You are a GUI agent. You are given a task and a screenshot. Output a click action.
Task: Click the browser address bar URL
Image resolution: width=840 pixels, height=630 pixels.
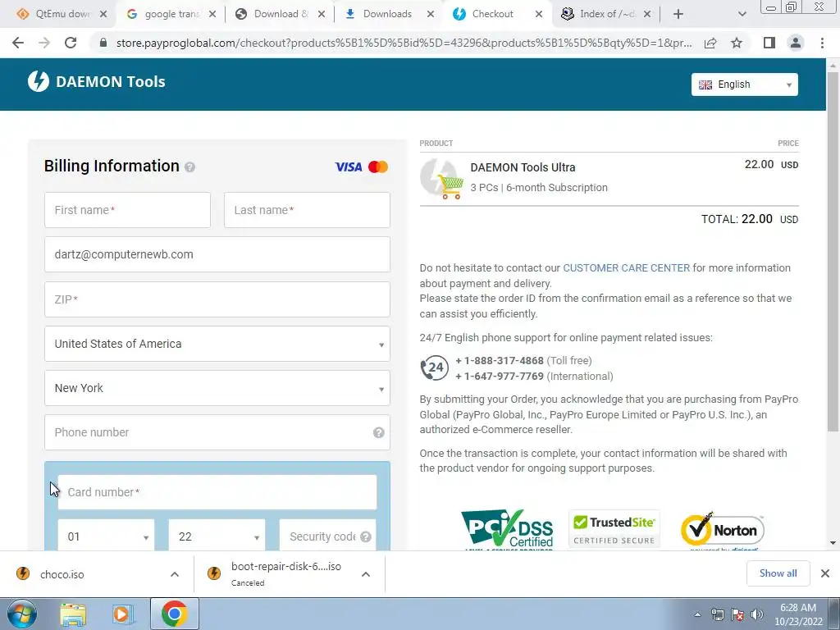pos(404,43)
